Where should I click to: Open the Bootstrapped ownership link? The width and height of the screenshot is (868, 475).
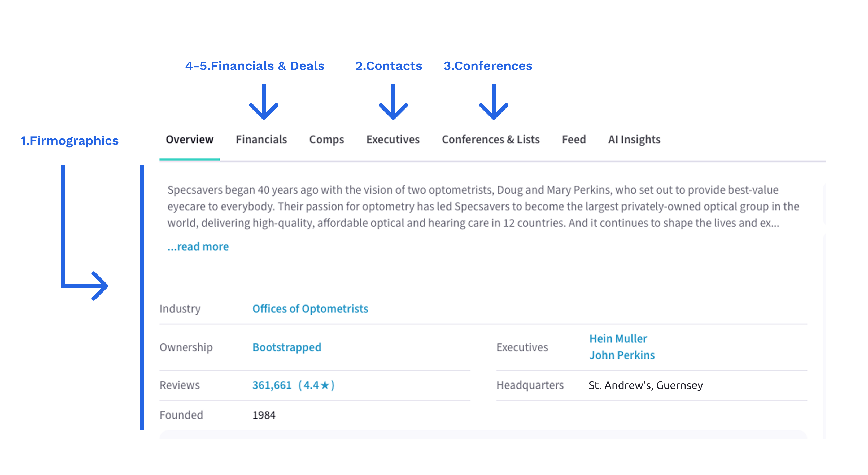[x=286, y=347]
